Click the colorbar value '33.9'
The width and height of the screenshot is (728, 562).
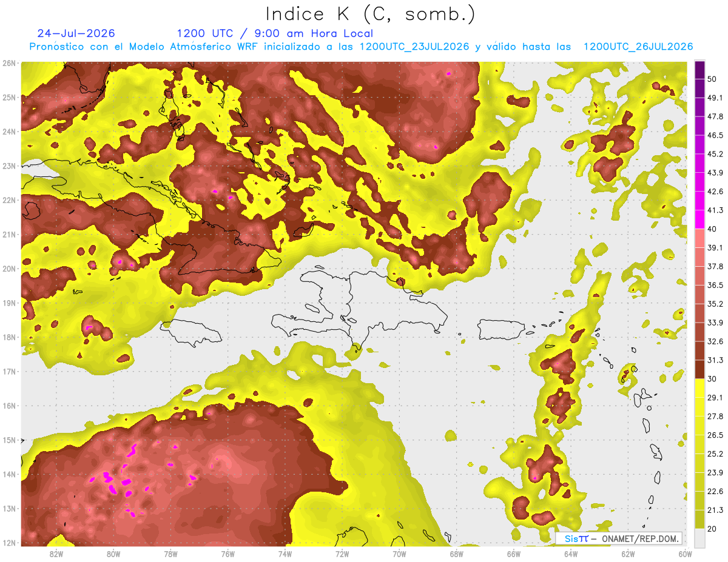[x=715, y=323]
